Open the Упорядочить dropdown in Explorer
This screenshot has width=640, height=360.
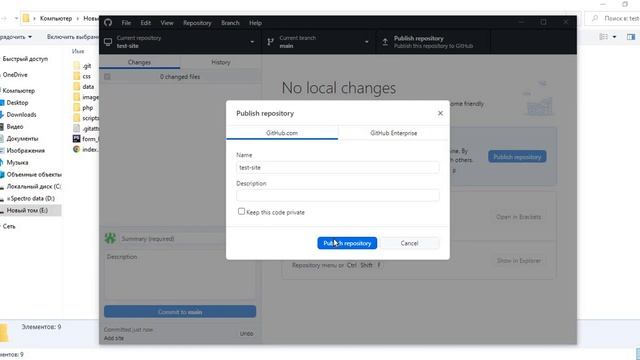point(16,37)
